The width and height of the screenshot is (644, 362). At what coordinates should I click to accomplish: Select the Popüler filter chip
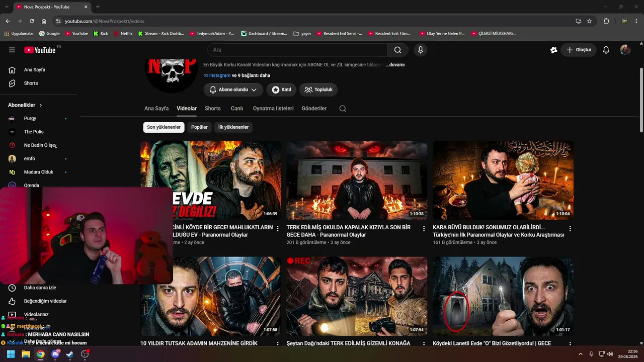(199, 127)
